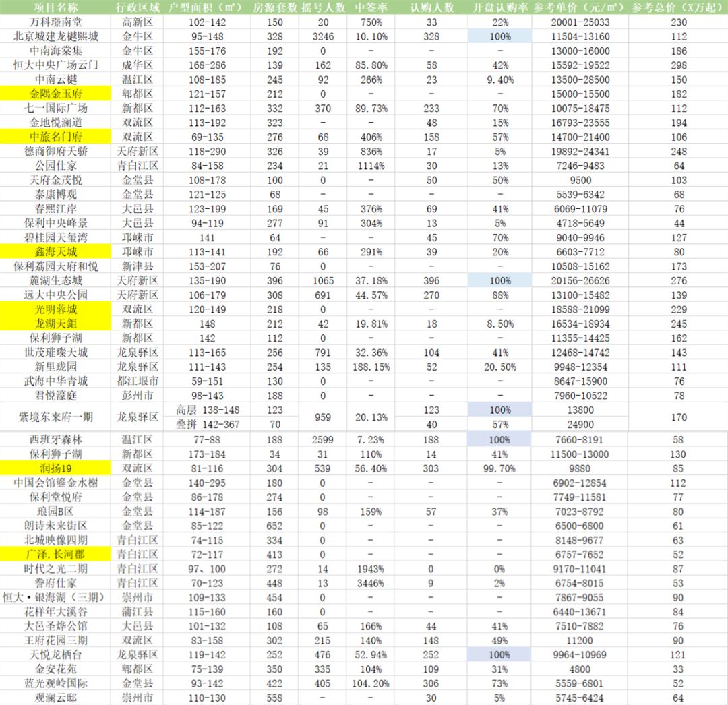Click the 1114% winning rate cell
728x705 pixels.
[x=371, y=166]
